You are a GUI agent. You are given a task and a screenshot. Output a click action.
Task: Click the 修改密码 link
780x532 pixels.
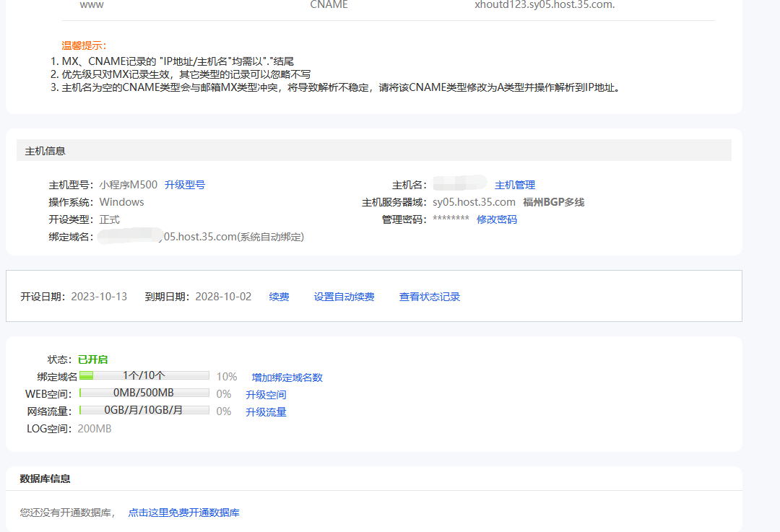point(496,219)
